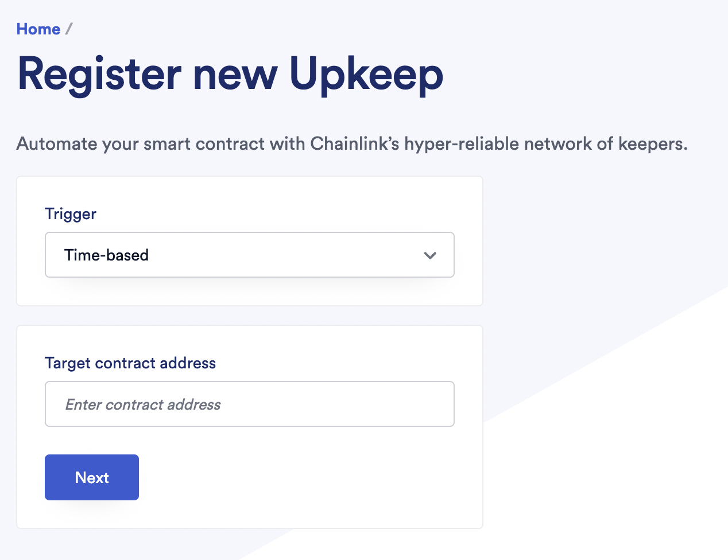Click the word Upkeep in the title
This screenshot has width=728, height=560.
click(366, 75)
